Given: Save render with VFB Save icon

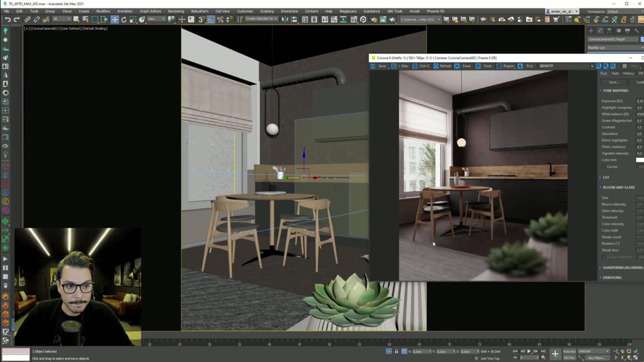Looking at the screenshot, I should [373, 66].
